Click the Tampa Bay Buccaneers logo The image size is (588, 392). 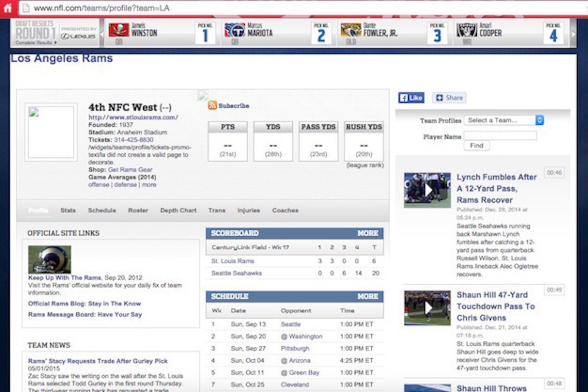[x=119, y=30]
